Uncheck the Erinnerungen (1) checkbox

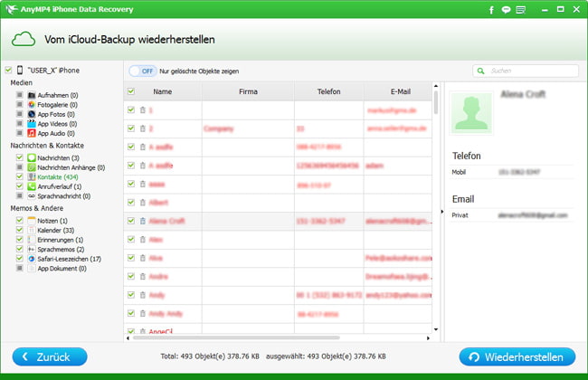(20, 239)
